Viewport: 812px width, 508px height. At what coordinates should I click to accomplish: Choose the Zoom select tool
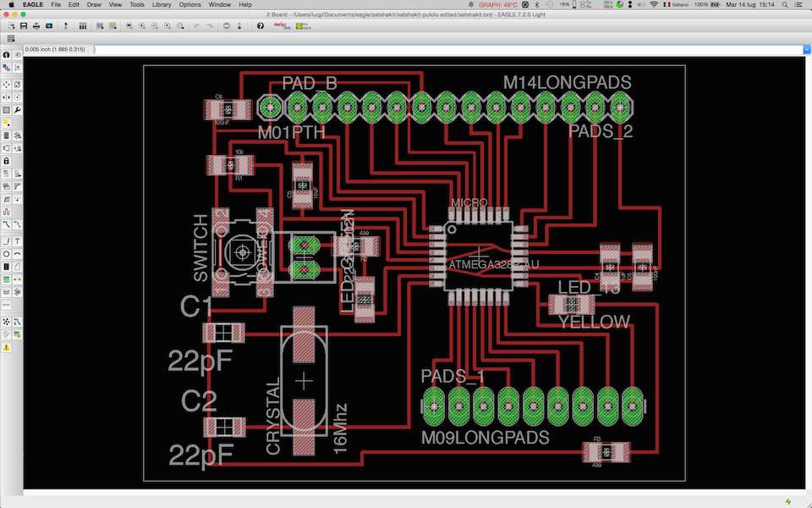[179, 26]
